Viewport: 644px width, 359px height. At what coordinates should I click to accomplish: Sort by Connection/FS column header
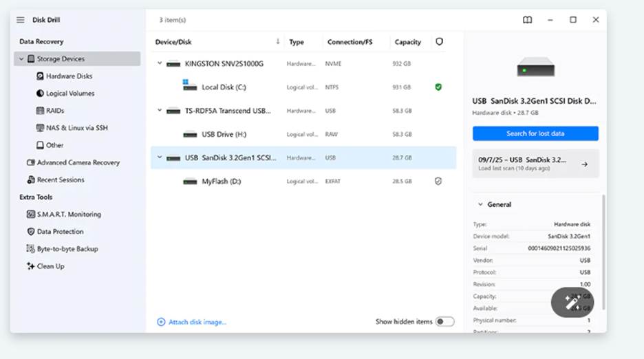click(x=350, y=42)
